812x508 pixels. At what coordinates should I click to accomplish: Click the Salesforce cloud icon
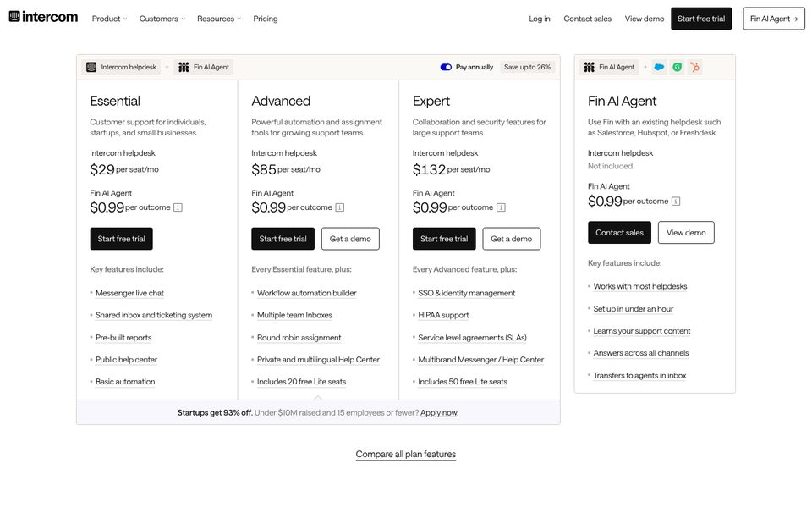click(659, 68)
